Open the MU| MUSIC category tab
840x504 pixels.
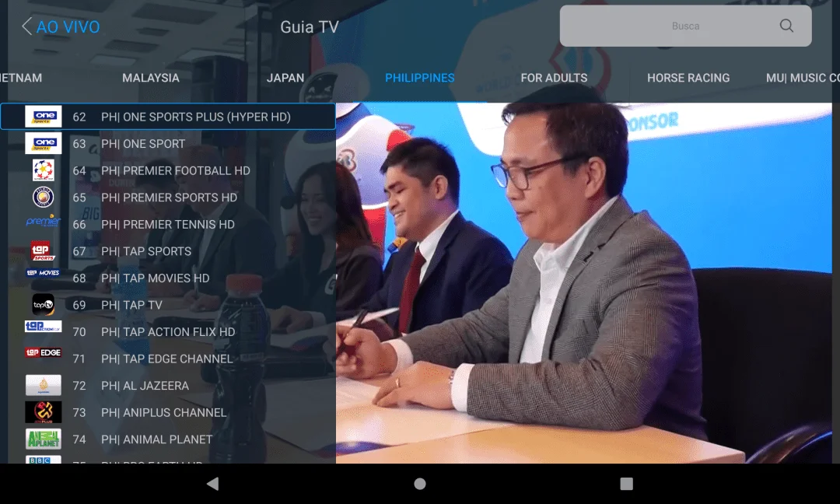coord(803,78)
